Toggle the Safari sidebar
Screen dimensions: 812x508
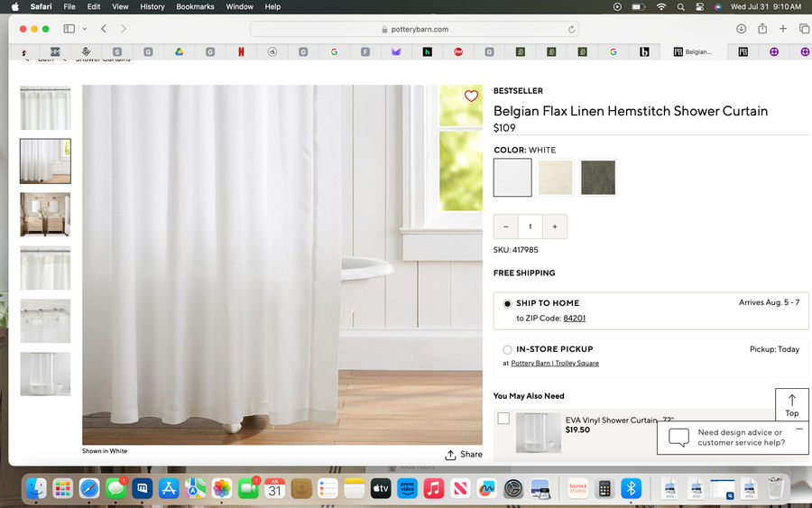(x=69, y=29)
